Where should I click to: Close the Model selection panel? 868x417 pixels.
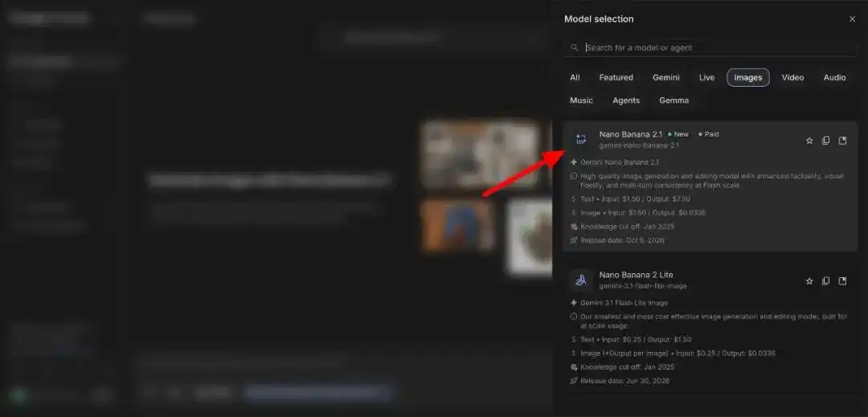[x=852, y=18]
